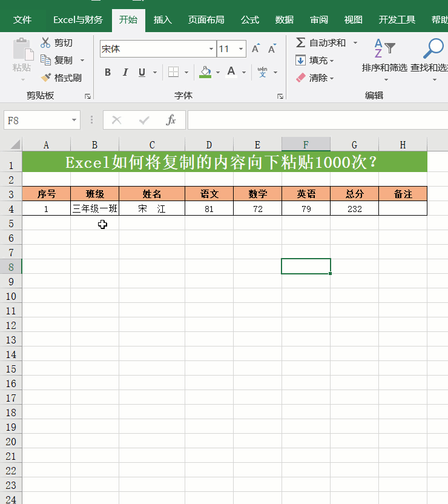Viewport: 448px width, 504px height.
Task: Click the Copy button
Action: click(x=57, y=60)
